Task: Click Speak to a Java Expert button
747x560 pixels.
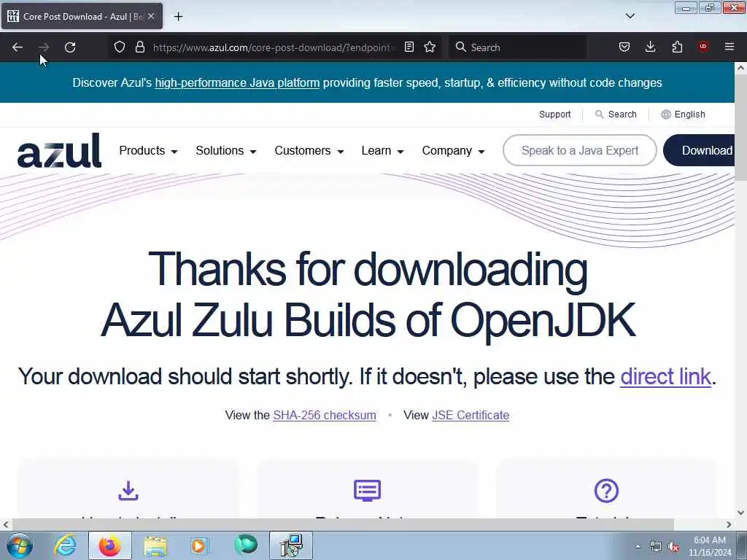Action: coord(580,150)
